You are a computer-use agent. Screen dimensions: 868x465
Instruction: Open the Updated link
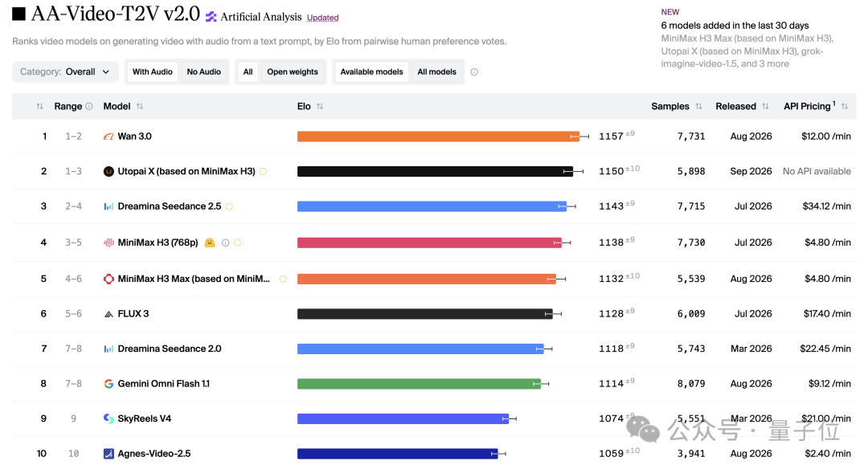click(323, 18)
